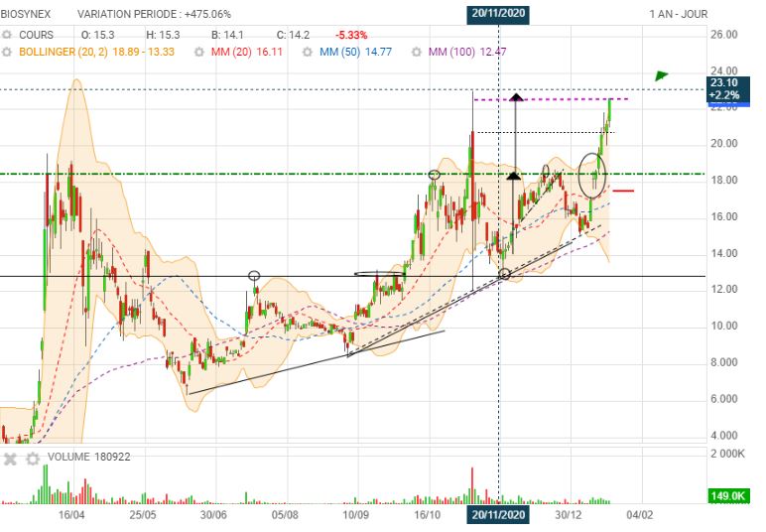Click the green 149.0K volume tag
The image size is (766, 532).
pos(728,496)
